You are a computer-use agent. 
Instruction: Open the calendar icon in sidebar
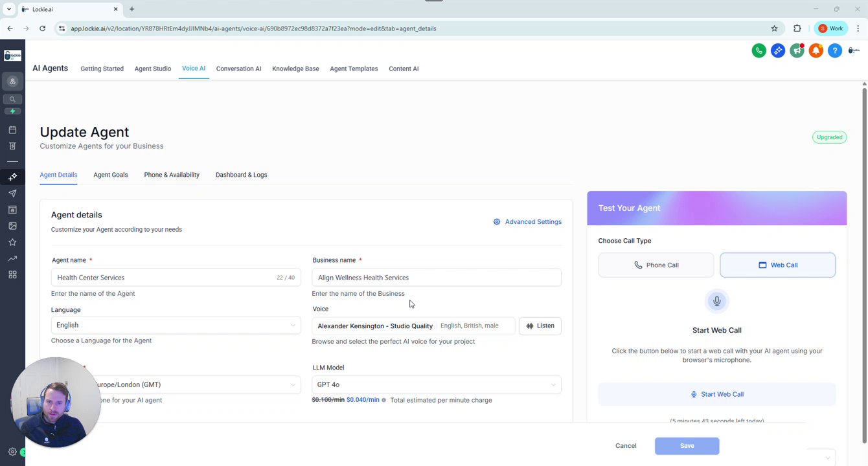12,130
